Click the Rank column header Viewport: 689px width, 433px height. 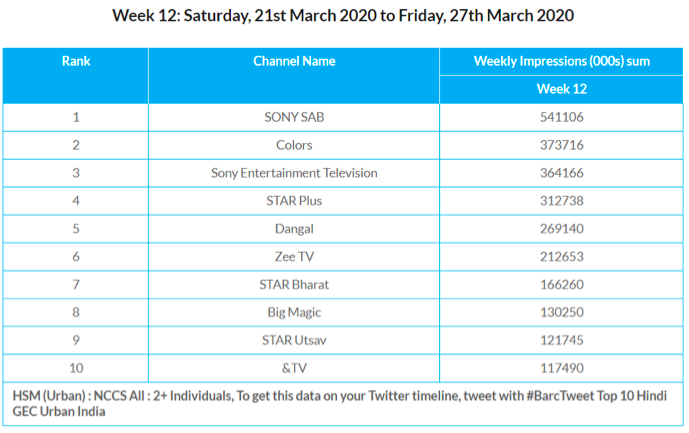click(76, 61)
